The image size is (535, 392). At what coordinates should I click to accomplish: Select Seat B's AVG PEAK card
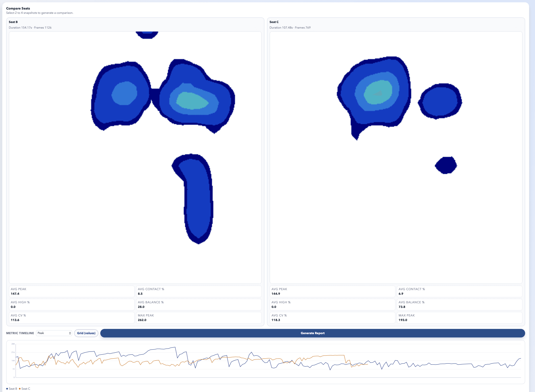72,291
